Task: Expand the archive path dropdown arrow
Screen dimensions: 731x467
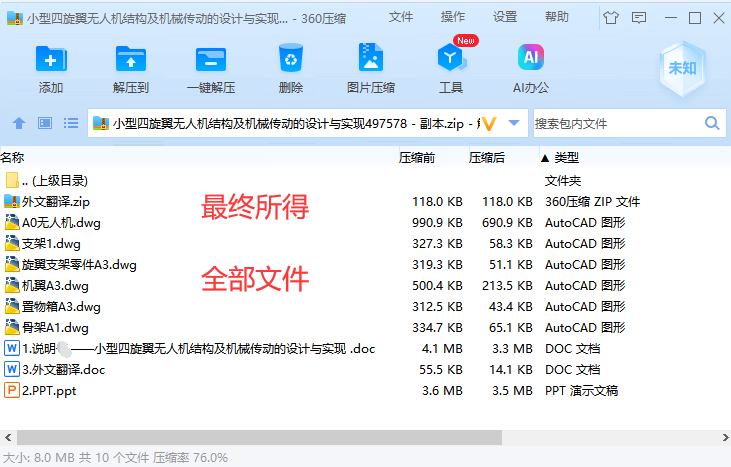Action: pyautogui.click(x=514, y=123)
